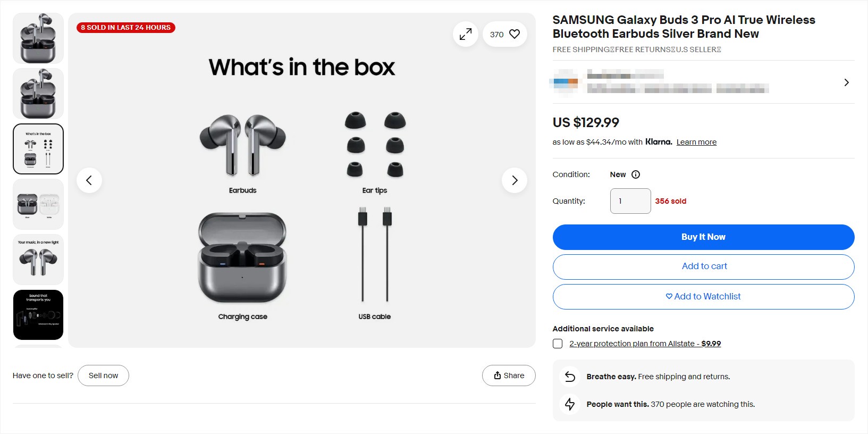
Task: Click the return arrow icon beside Breathe easy
Action: pyautogui.click(x=569, y=376)
